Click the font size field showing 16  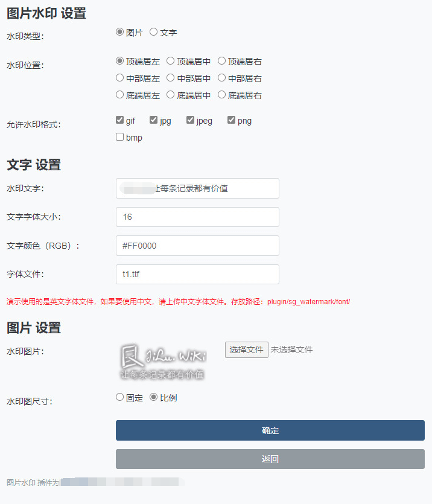pos(197,217)
